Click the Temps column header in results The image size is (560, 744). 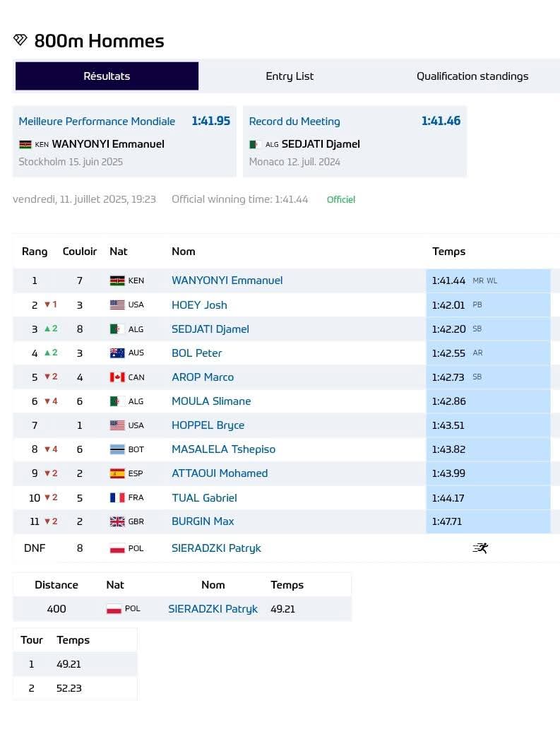coord(448,252)
